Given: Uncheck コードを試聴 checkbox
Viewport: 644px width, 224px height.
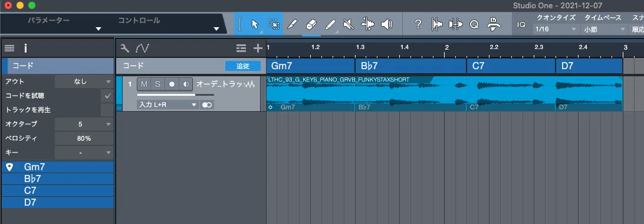Looking at the screenshot, I should point(107,96).
